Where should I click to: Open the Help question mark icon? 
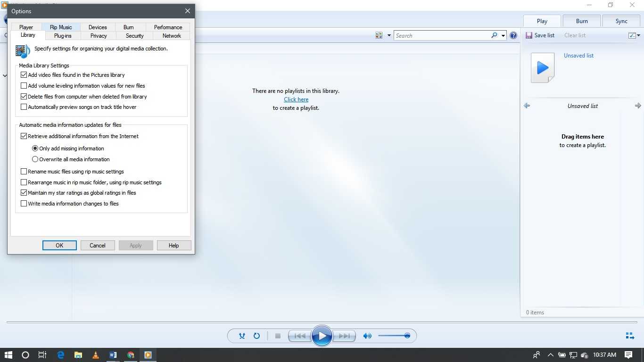(x=513, y=35)
